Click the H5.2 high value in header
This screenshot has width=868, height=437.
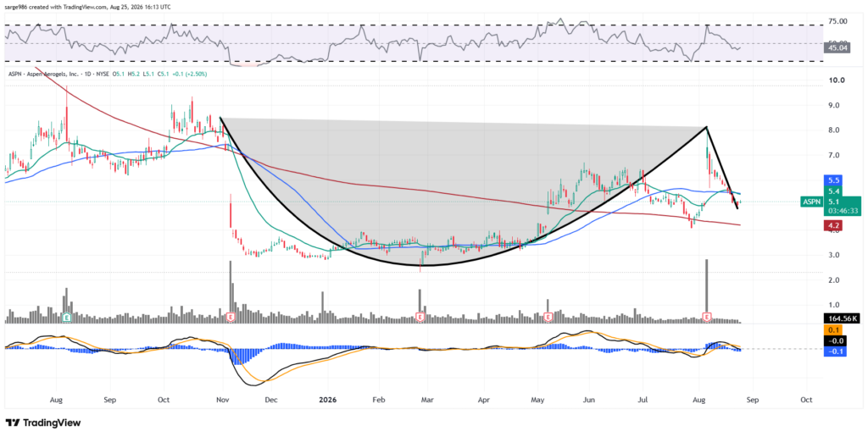(133, 74)
